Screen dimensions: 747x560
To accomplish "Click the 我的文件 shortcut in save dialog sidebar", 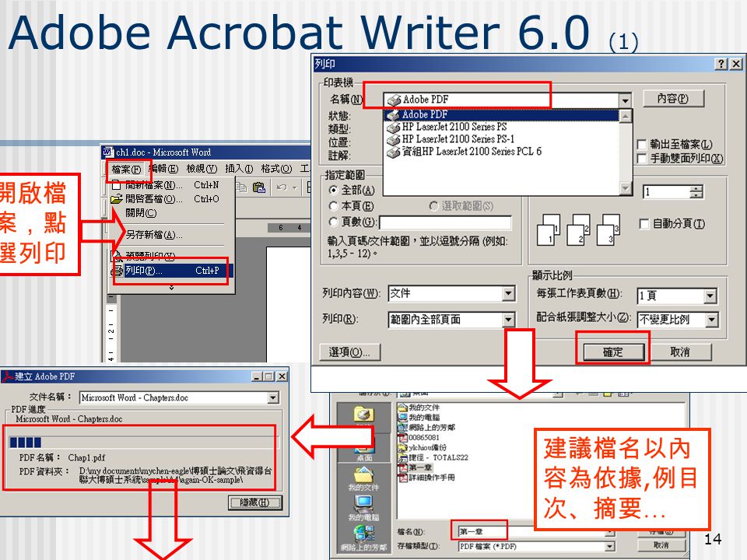I will [363, 478].
